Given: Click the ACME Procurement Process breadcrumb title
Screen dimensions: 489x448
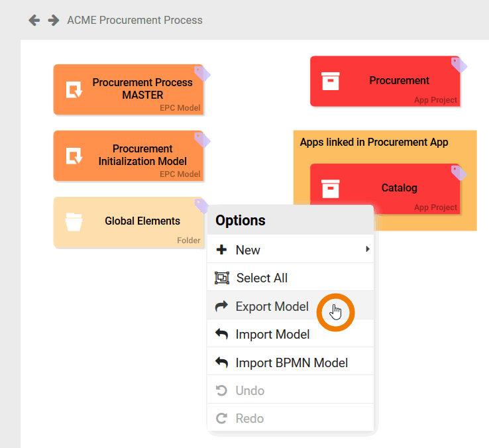Looking at the screenshot, I should click(x=135, y=20).
